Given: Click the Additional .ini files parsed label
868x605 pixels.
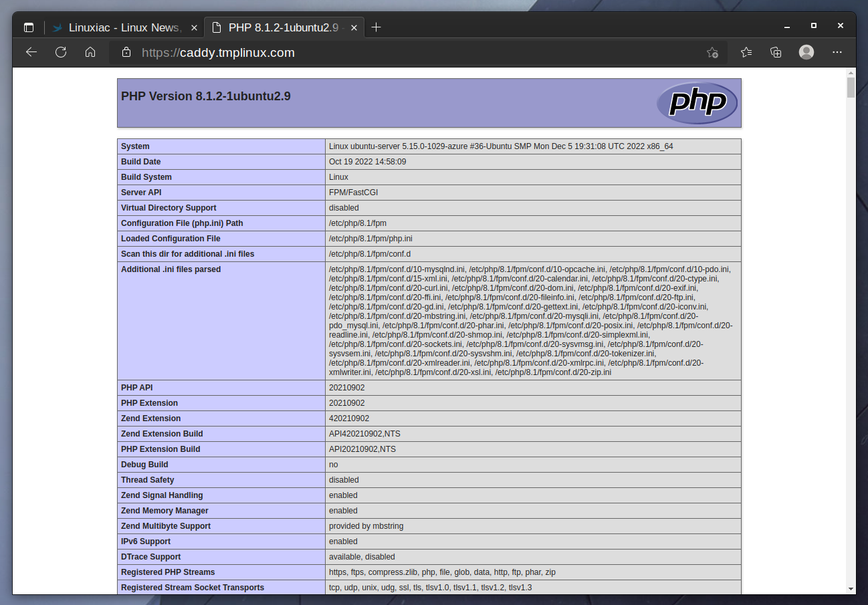Looking at the screenshot, I should click(171, 269).
